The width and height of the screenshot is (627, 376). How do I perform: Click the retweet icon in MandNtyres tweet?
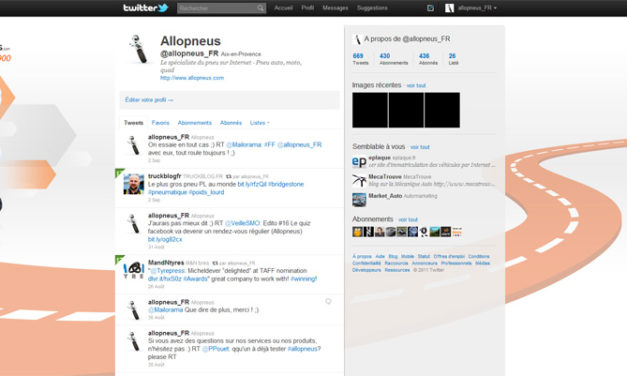click(x=215, y=263)
